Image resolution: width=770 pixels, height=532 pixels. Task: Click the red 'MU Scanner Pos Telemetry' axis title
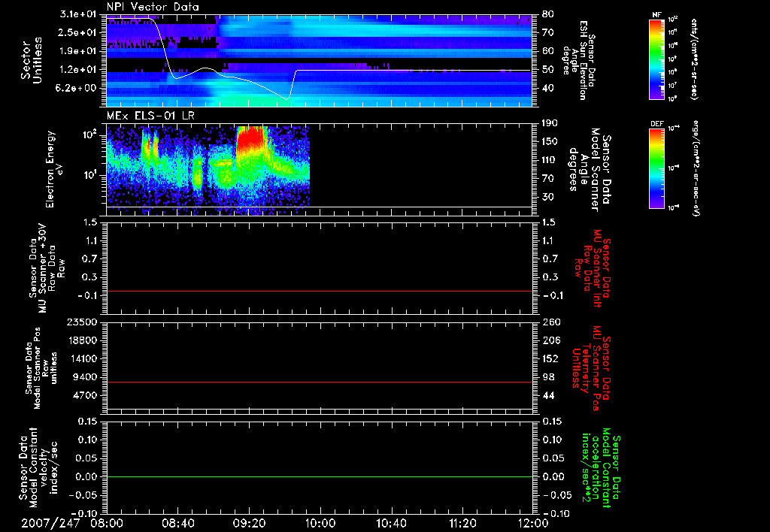coord(591,368)
